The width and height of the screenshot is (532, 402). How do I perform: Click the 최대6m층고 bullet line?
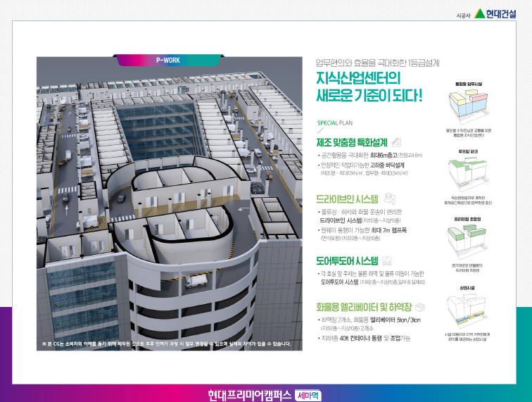pyautogui.click(x=370, y=156)
